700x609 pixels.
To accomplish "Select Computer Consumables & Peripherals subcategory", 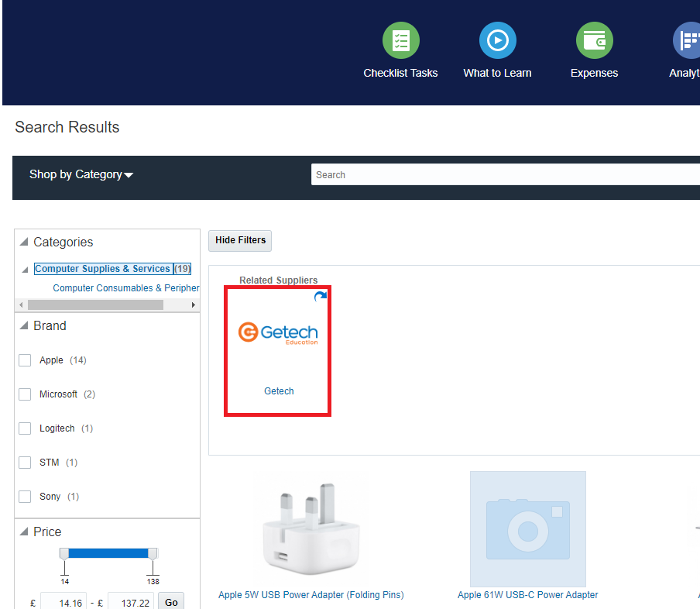I will pos(126,288).
